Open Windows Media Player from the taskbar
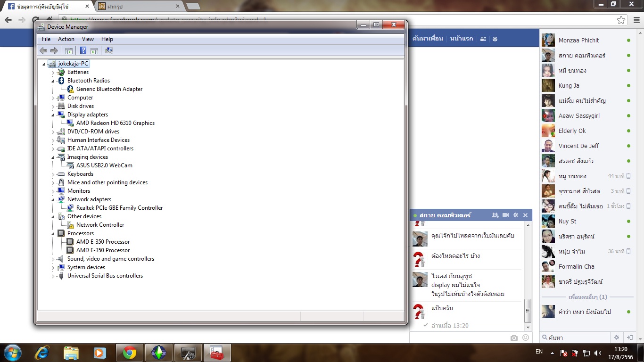The height and width of the screenshot is (362, 644). pyautogui.click(x=99, y=353)
